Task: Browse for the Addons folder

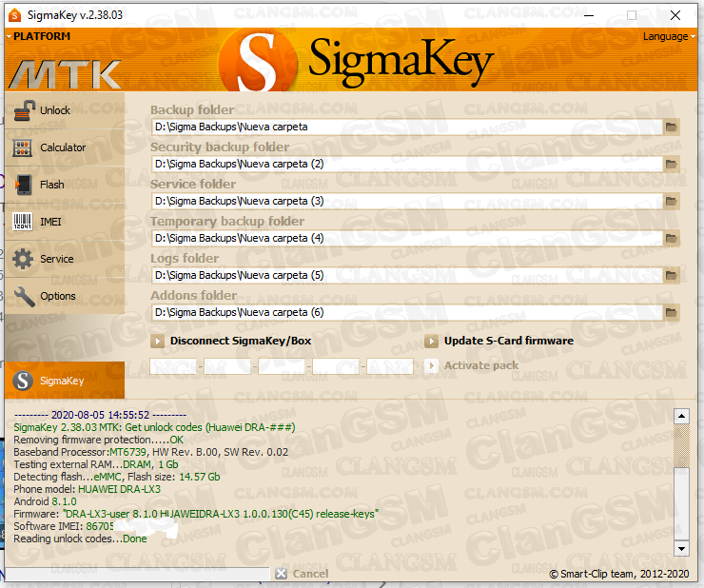Action: [672, 313]
